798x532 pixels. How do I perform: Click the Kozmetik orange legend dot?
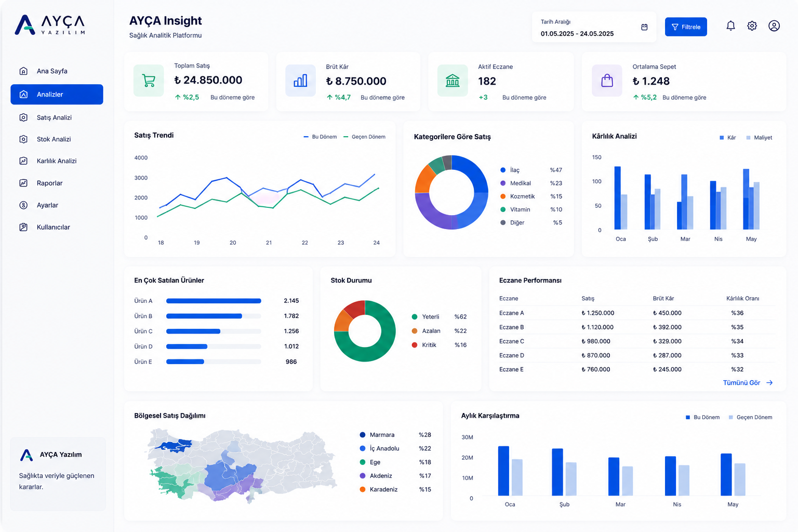coord(503,196)
